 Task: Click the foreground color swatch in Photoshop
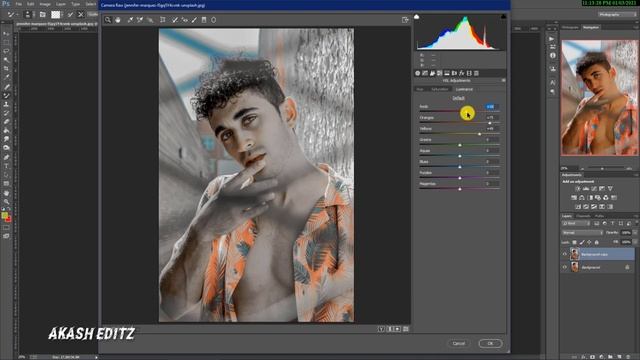pyautogui.click(x=4, y=216)
